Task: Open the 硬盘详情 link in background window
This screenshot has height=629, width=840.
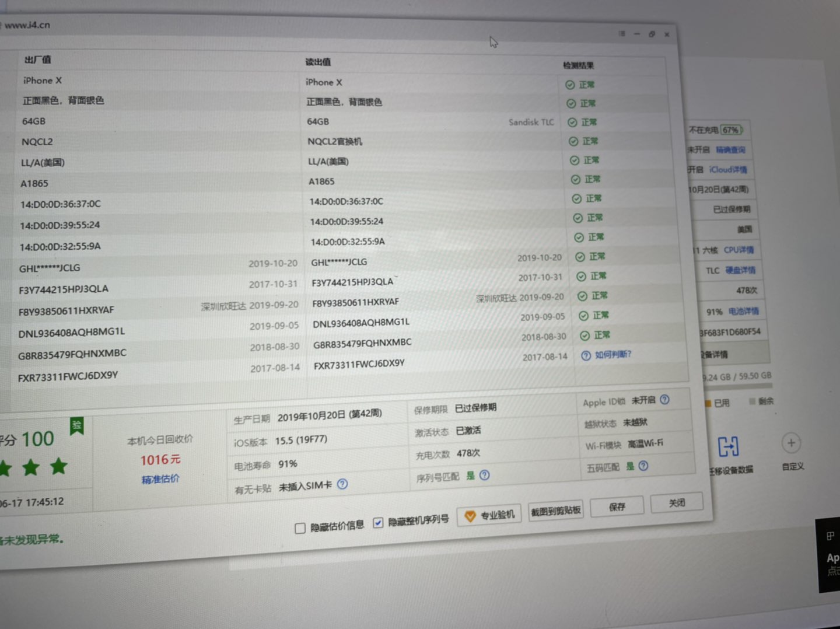Action: tap(740, 270)
